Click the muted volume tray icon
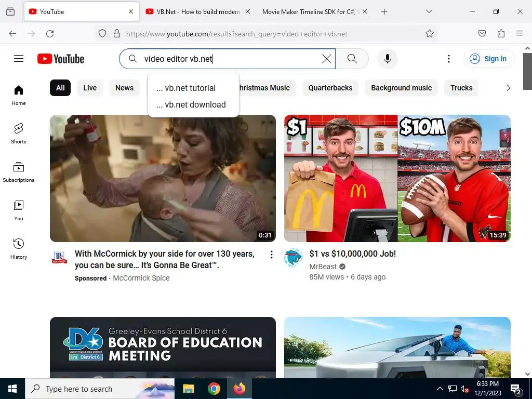Image resolution: width=532 pixels, height=399 pixels. [x=464, y=389]
